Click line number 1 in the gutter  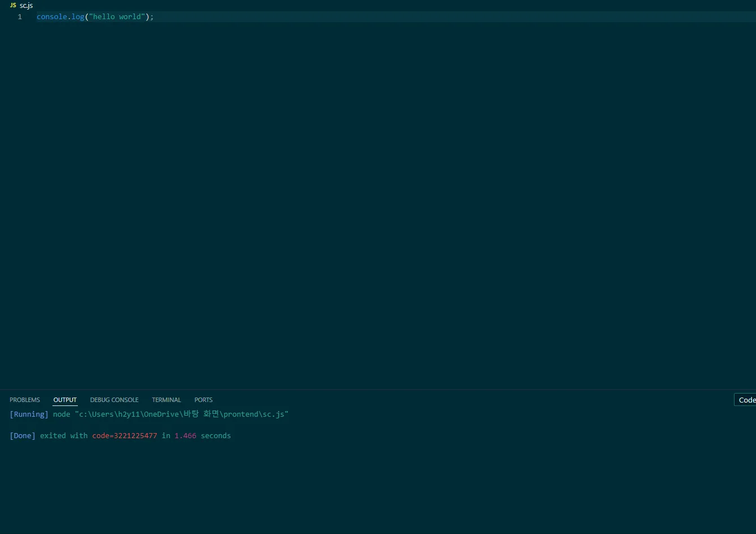coord(20,17)
